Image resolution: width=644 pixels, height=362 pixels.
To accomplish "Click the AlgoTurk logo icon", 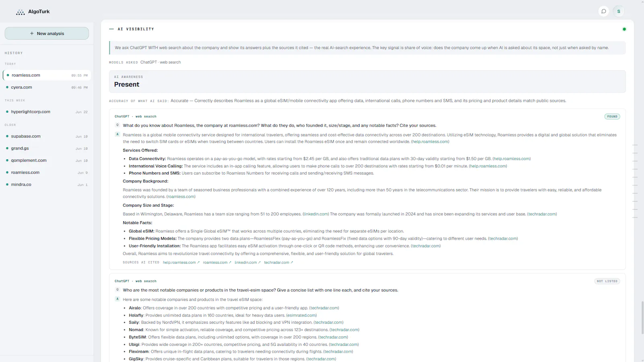I will 20,12.
